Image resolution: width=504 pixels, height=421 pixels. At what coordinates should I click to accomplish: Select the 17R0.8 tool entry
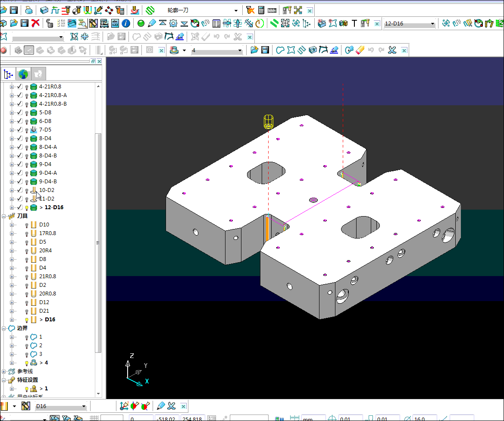[x=47, y=233]
